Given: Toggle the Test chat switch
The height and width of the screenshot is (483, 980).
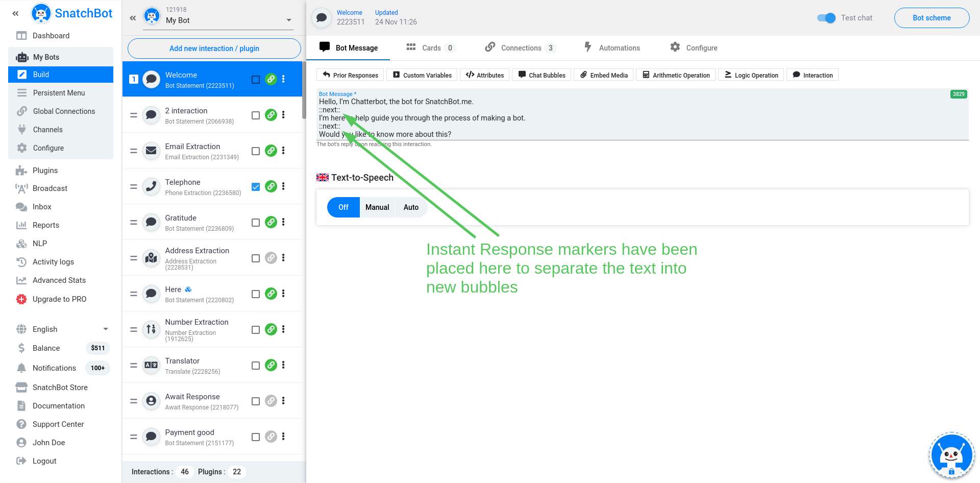Looking at the screenshot, I should [826, 18].
